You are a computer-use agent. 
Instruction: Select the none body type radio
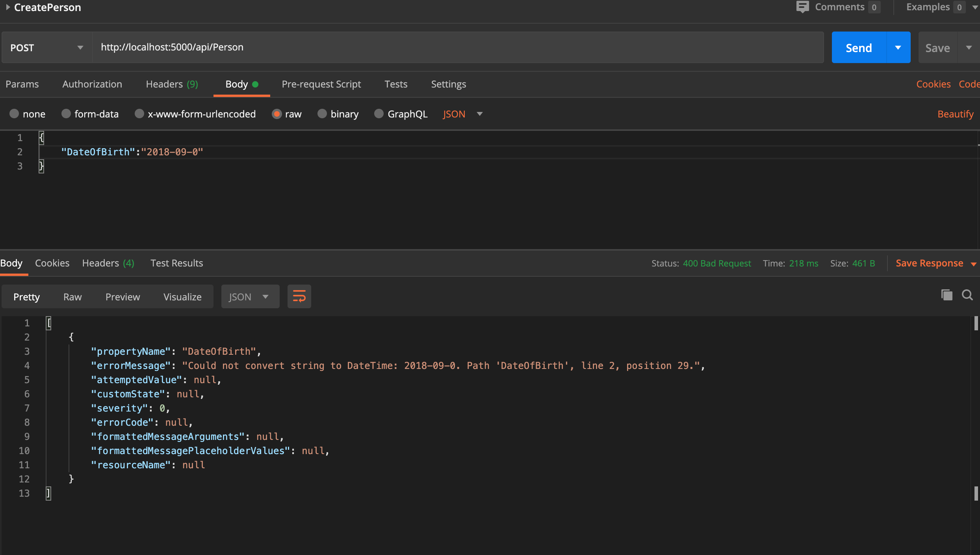14,114
